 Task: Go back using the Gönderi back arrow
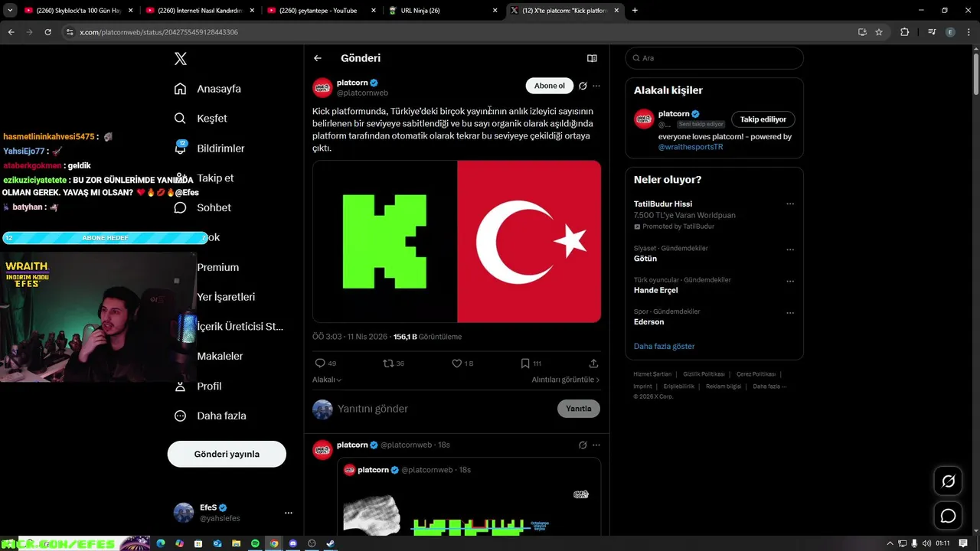point(318,58)
